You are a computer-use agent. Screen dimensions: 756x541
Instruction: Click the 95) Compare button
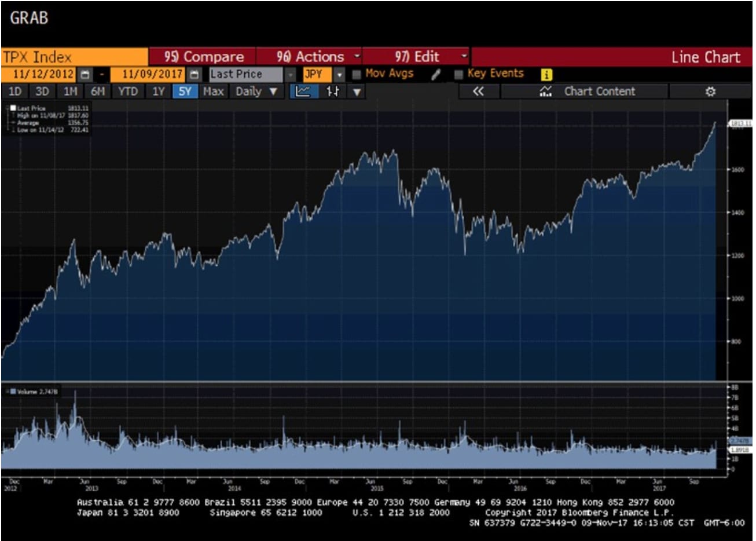(x=203, y=57)
